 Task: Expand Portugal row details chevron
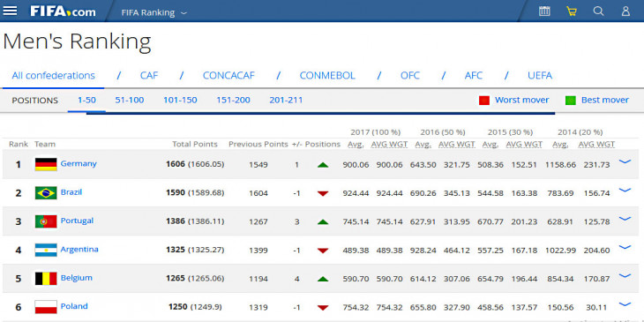(x=625, y=219)
